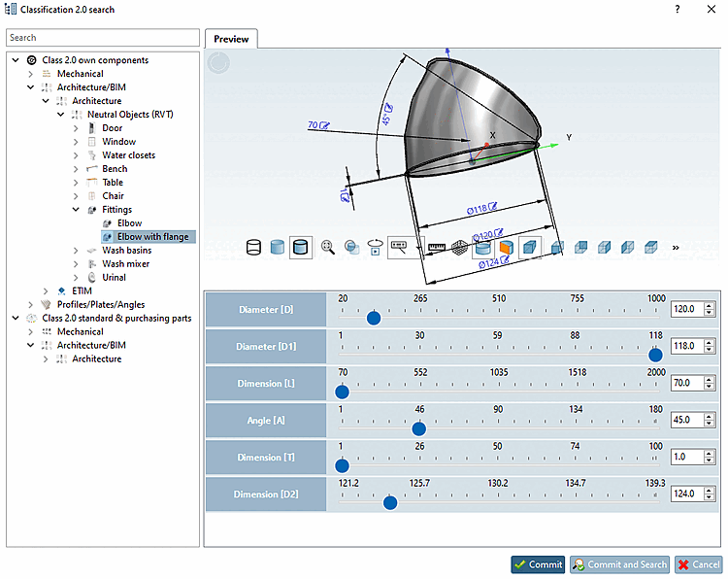Image resolution: width=728 pixels, height=579 pixels.
Task: Toggle the shaded-with-edges cylinder display mode
Action: pos(301,248)
